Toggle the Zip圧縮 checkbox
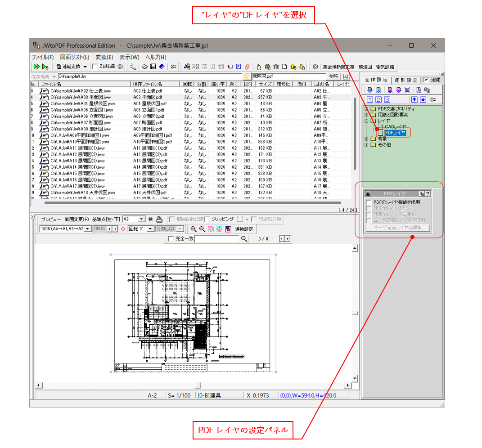482x448 pixels. point(95,67)
